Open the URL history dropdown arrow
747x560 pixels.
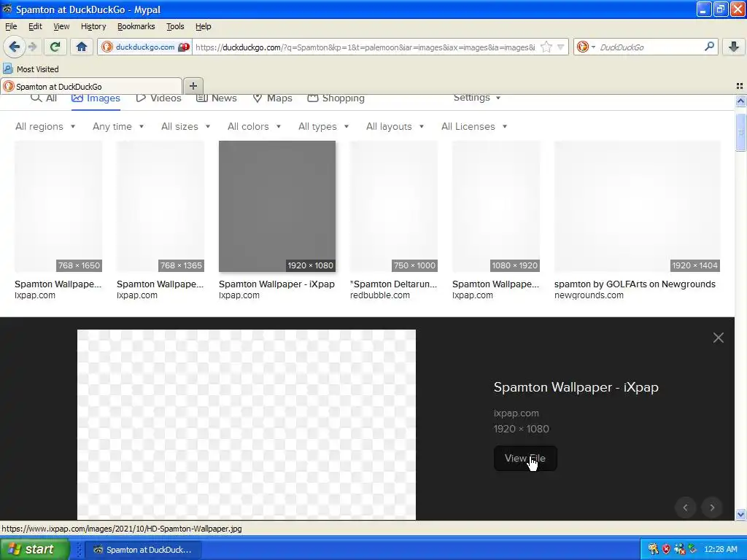[561, 47]
